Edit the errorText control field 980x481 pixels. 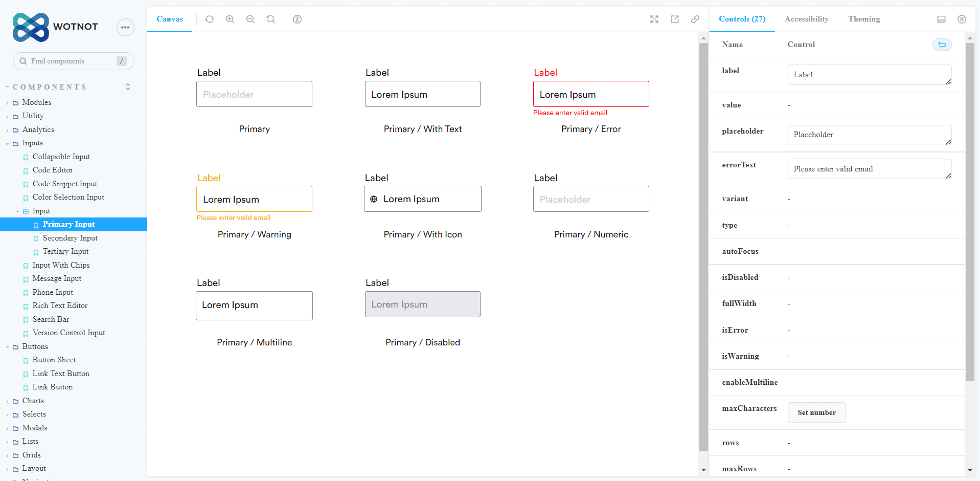[870, 169]
